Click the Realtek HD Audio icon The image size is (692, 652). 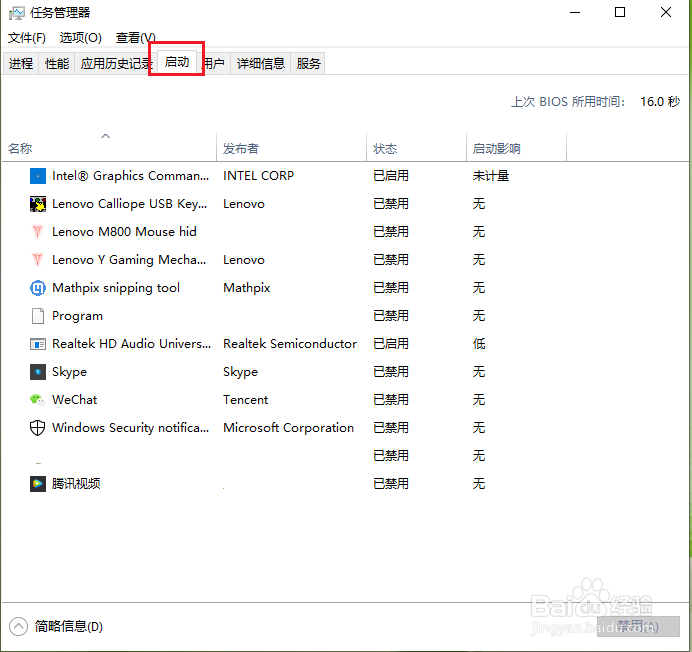pos(38,344)
